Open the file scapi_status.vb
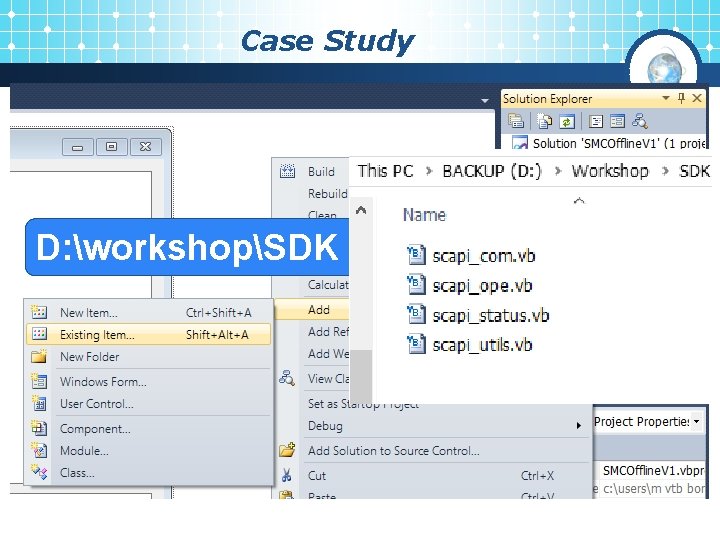 click(x=478, y=315)
